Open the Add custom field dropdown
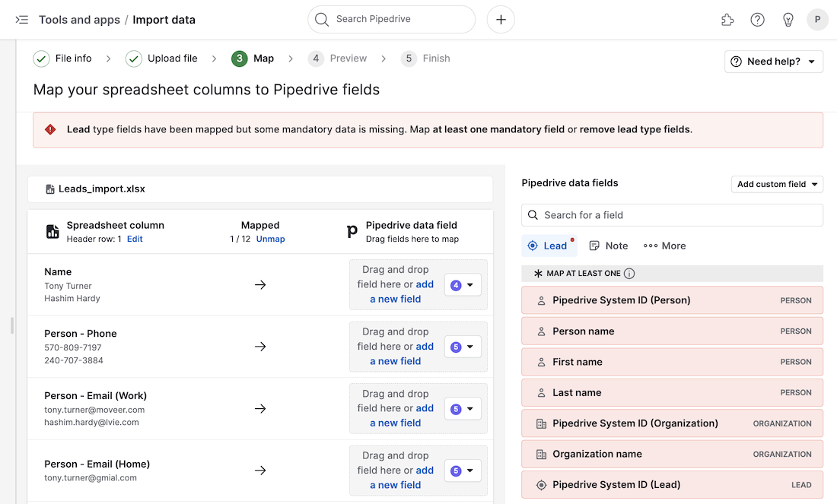Screen dimensions: 837x504 [777, 184]
